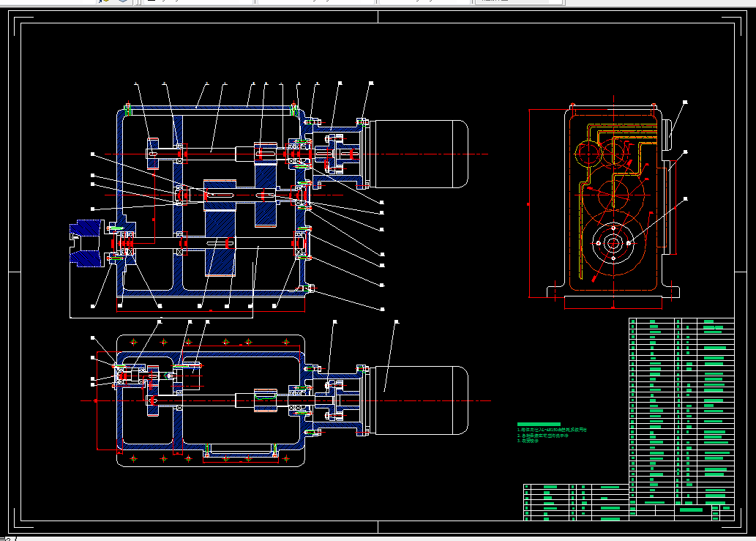Screen dimensions: 756x541
Task: Select the title block cell with wide green text
Action: pos(692,510)
